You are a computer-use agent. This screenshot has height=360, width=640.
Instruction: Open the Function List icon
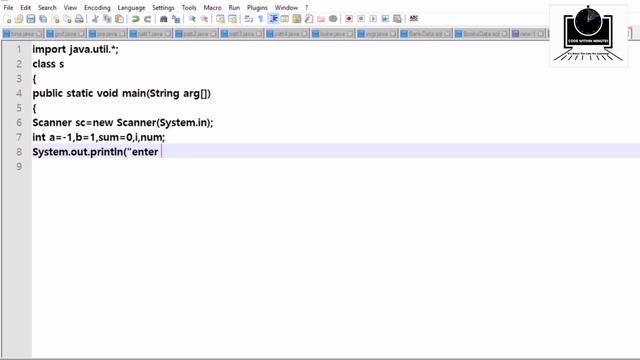point(309,19)
